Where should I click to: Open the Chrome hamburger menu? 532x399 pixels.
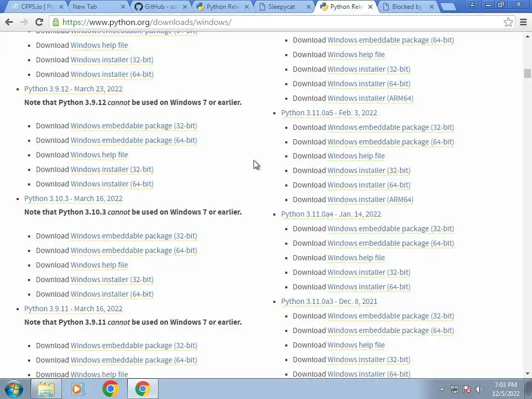coord(523,22)
